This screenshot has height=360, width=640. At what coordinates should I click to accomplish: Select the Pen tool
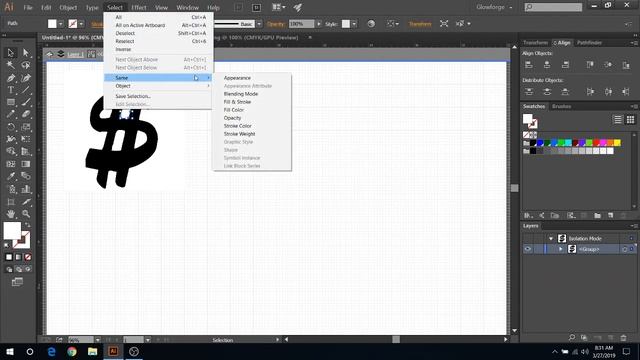11,78
